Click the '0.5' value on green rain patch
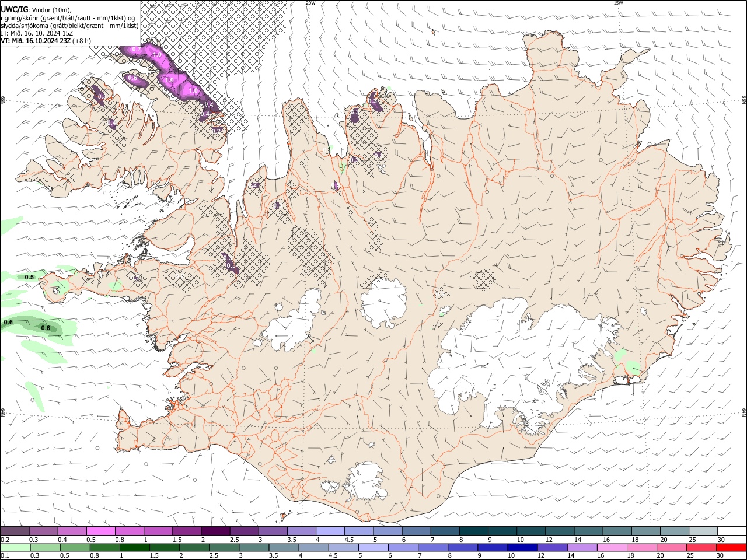Image resolution: width=747 pixels, height=560 pixels. coord(29,277)
